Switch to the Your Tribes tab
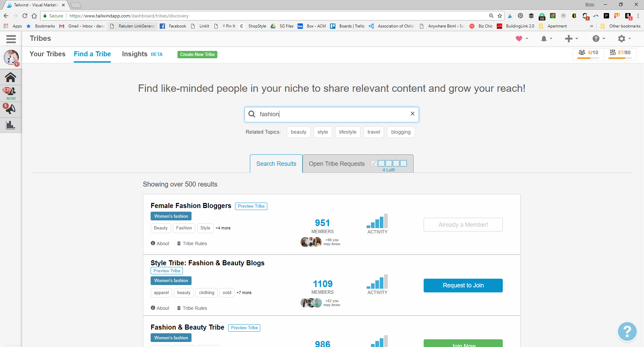Viewport: 644px width, 347px height. coord(47,54)
